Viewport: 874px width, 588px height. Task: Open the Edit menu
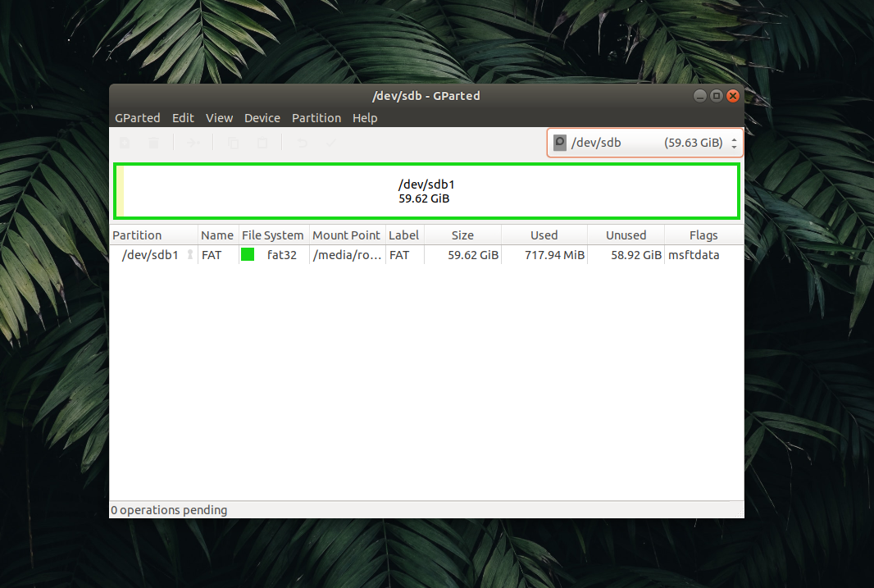pos(183,118)
